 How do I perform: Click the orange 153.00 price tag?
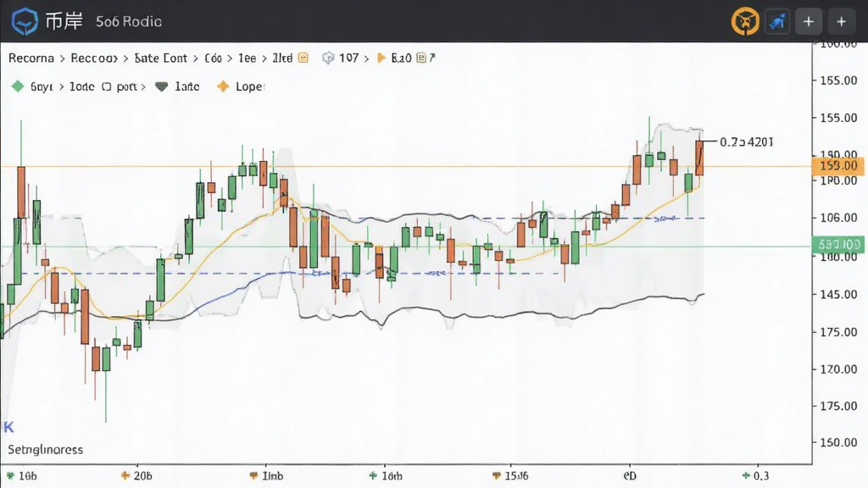click(837, 166)
